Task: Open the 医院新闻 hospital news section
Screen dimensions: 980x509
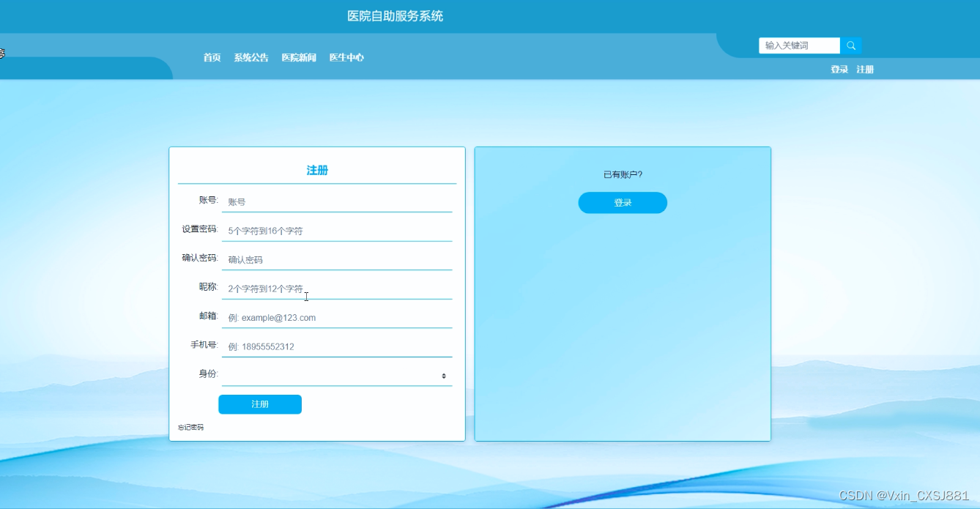Action: tap(299, 57)
